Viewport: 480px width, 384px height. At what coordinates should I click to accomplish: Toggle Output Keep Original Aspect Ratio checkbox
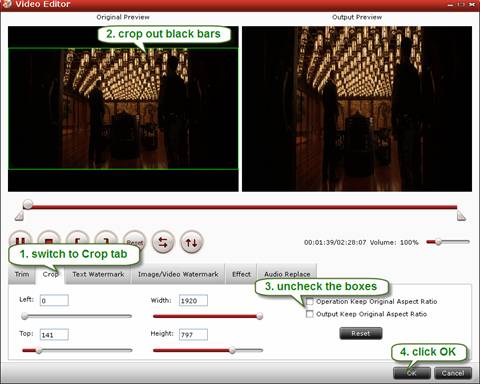coord(310,314)
